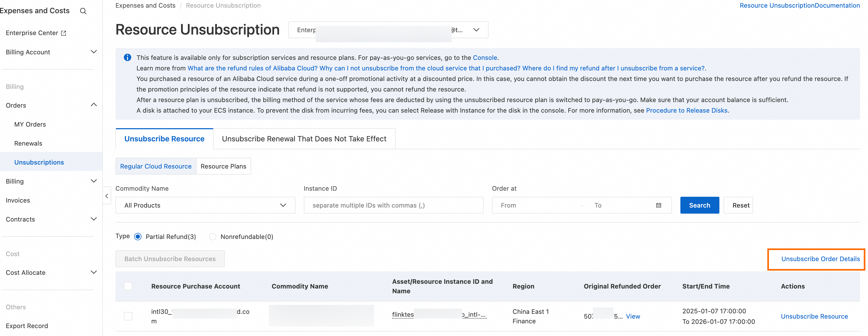This screenshot has height=336, width=868.
Task: Click the search magnifier icon in sidebar
Action: pos(83,11)
